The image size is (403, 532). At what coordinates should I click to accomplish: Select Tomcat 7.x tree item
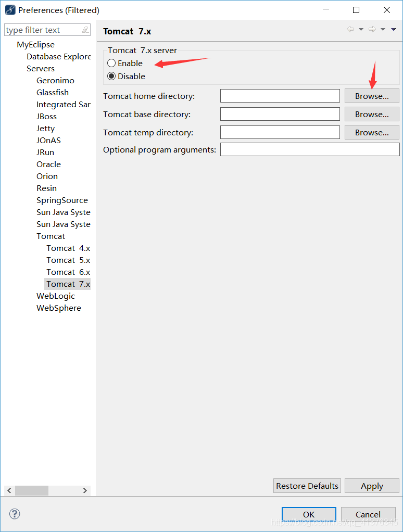point(68,284)
